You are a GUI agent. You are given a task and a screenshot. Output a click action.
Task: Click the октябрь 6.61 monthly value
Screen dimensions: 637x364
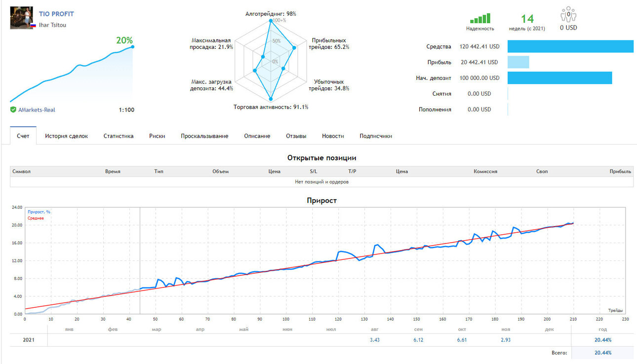pos(463,340)
